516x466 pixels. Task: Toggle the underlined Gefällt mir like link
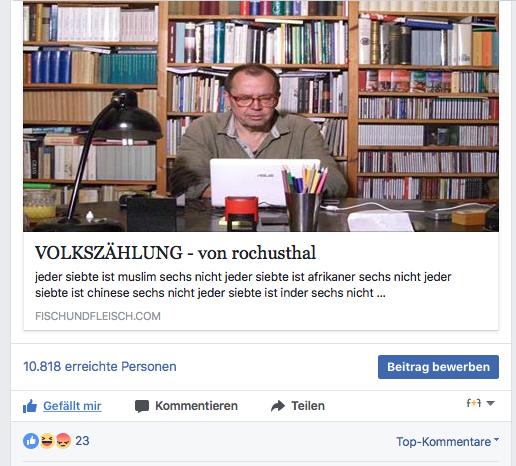pyautogui.click(x=72, y=406)
